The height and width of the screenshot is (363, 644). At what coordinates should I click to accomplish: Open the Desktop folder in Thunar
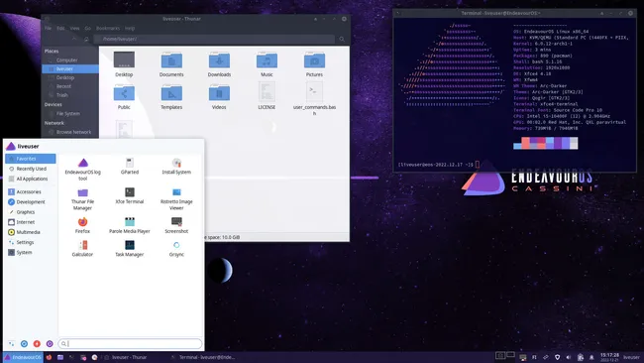124,64
